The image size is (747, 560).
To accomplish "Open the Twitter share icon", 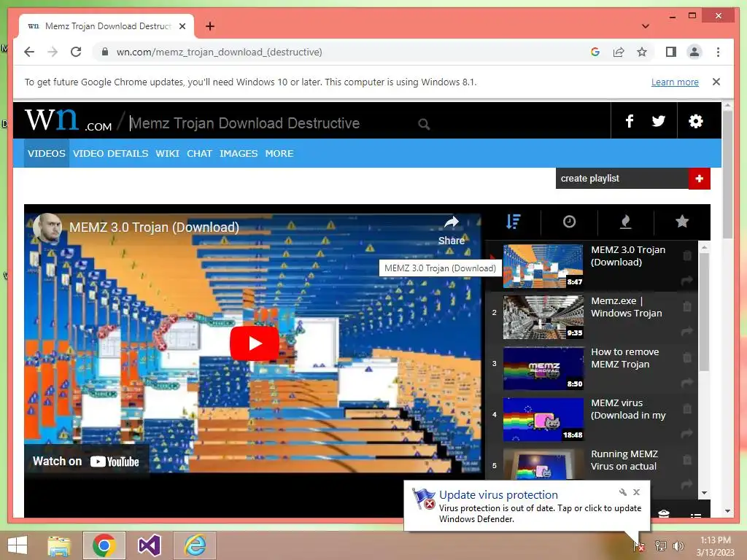I will pos(659,121).
